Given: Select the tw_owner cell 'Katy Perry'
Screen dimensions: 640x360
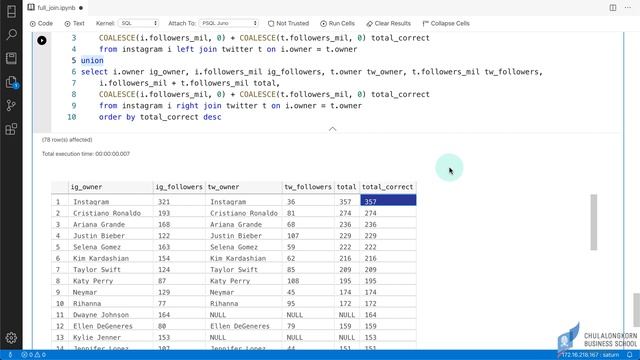Looking at the screenshot, I should (x=244, y=281).
